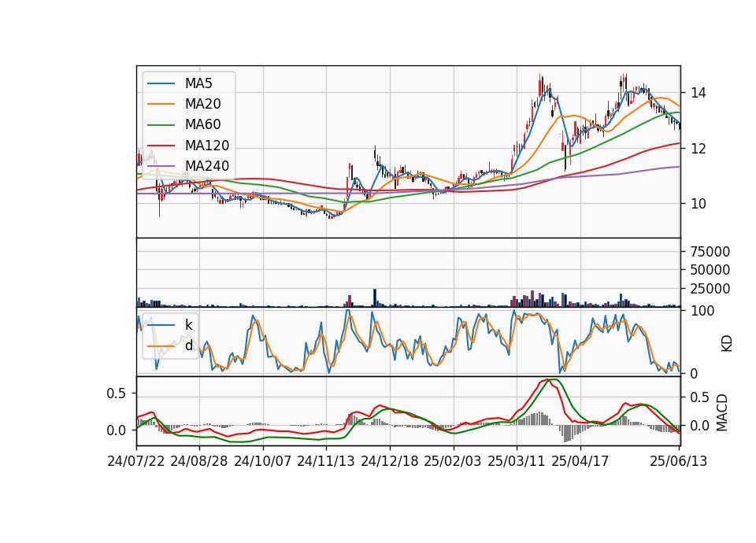The width and height of the screenshot is (756, 543).
Task: Click the MA20 legend label
Action: [x=203, y=104]
